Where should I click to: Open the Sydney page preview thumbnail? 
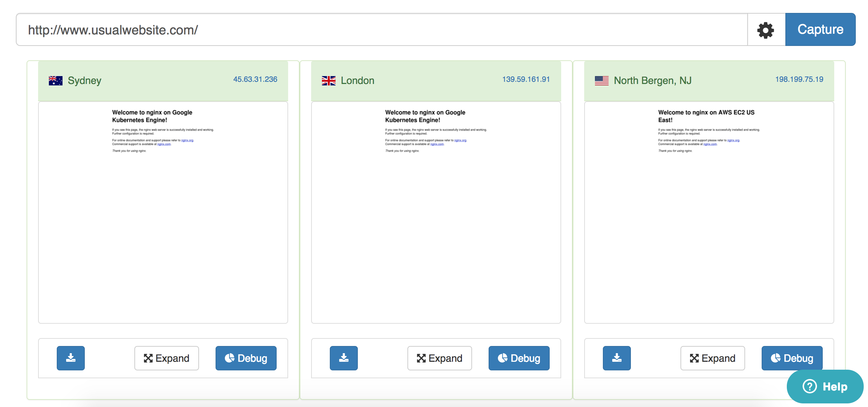click(x=163, y=212)
